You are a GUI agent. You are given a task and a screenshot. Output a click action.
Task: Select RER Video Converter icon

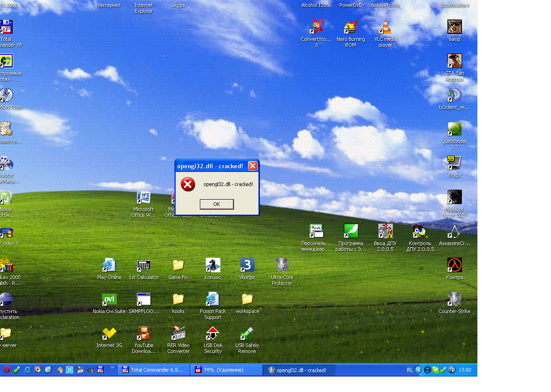178,340
